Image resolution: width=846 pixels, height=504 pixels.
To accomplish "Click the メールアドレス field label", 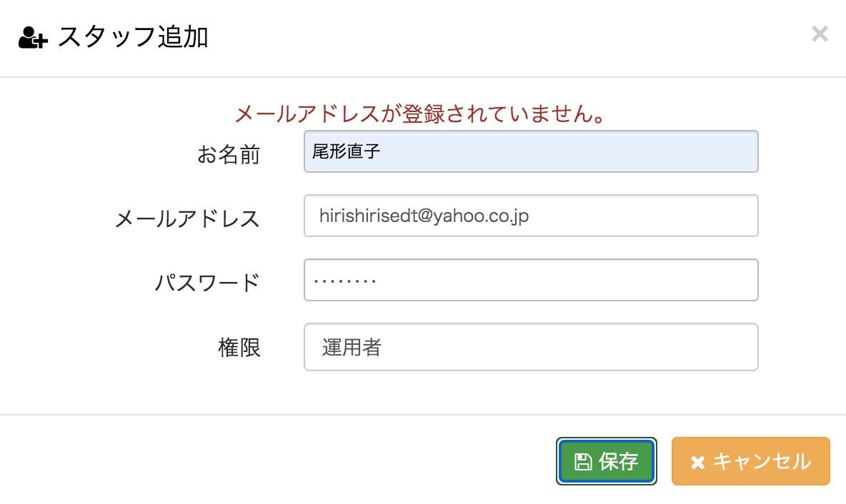I will coord(187,219).
